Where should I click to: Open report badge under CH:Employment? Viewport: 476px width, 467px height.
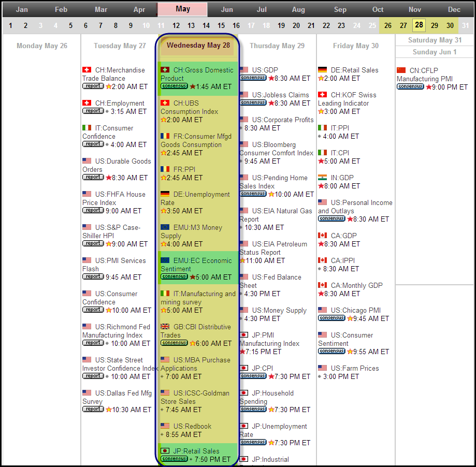[93, 111]
